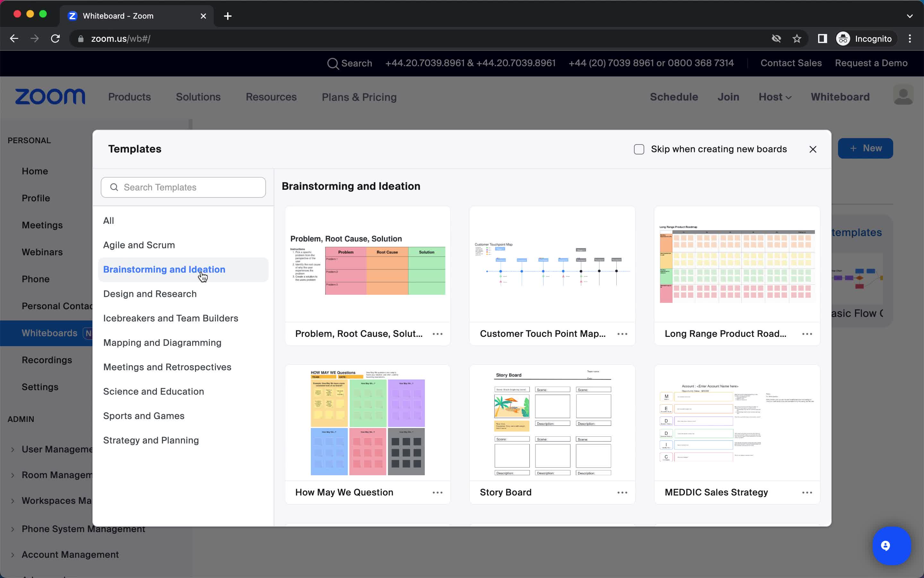The height and width of the screenshot is (578, 924).
Task: Click the Incognito profile icon
Action: tap(843, 39)
